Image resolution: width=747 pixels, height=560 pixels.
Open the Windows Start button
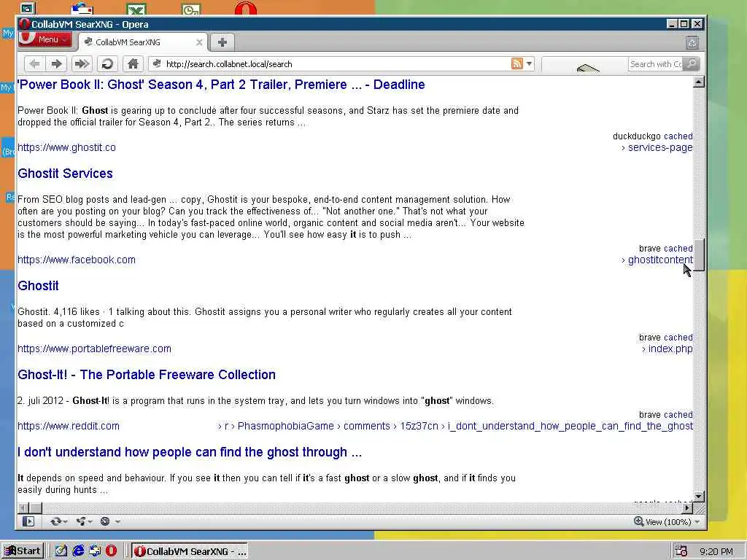click(x=23, y=551)
